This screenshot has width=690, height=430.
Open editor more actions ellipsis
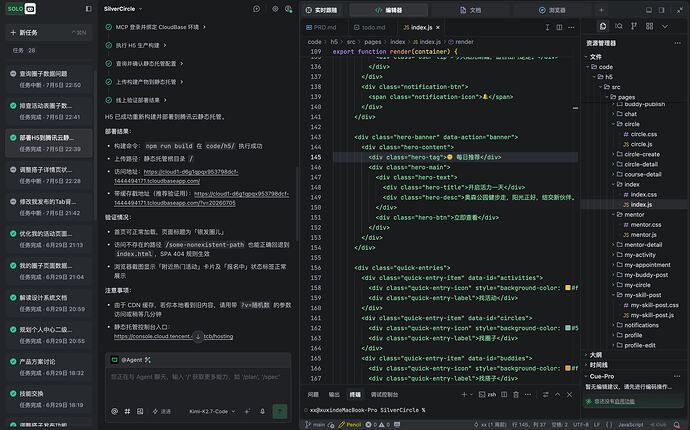[571, 27]
